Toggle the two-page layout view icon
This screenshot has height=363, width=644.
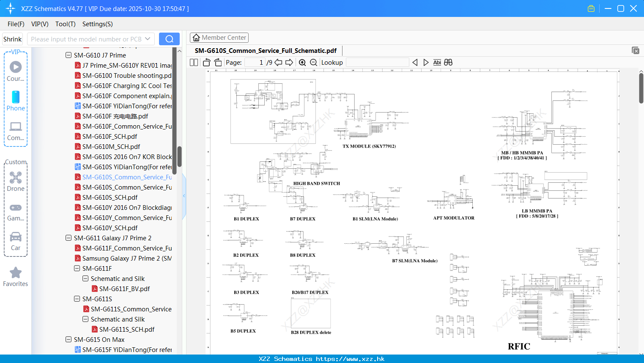[x=194, y=63]
